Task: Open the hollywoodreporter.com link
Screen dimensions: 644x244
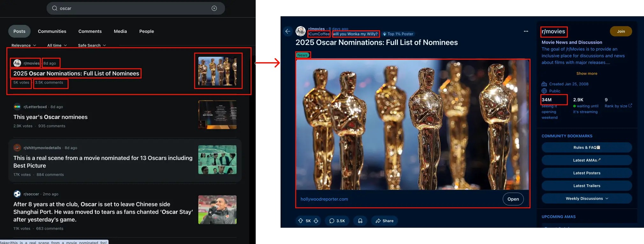Action: tap(324, 199)
